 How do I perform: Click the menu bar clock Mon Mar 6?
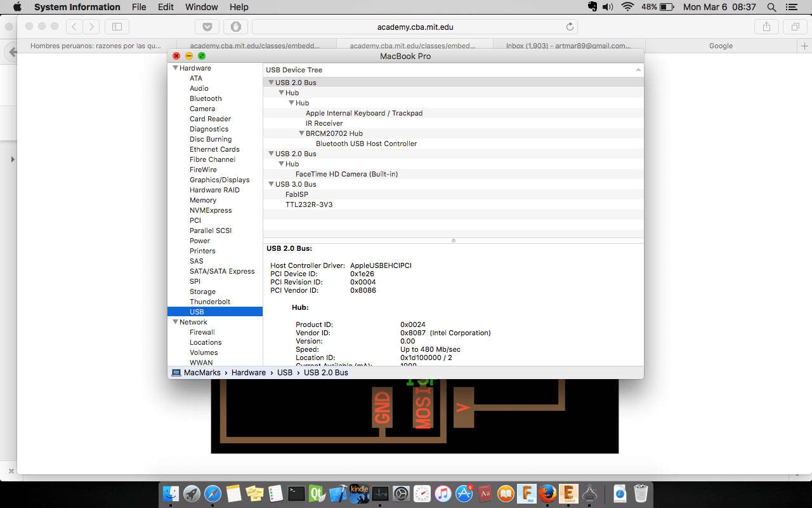click(719, 7)
